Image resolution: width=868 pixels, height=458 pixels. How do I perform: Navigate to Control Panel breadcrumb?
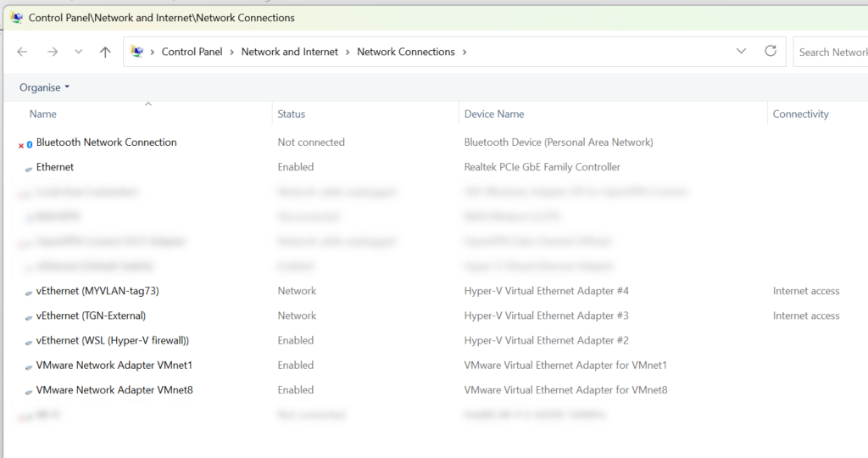click(192, 52)
